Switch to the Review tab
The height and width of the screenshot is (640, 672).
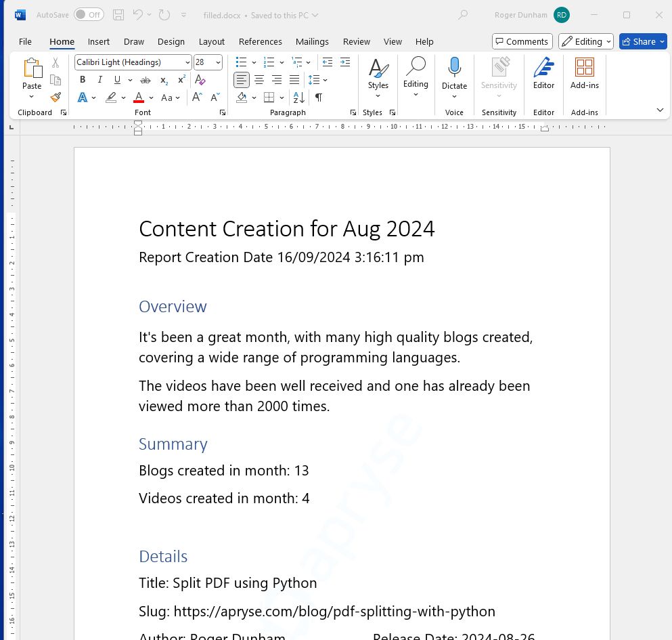356,41
